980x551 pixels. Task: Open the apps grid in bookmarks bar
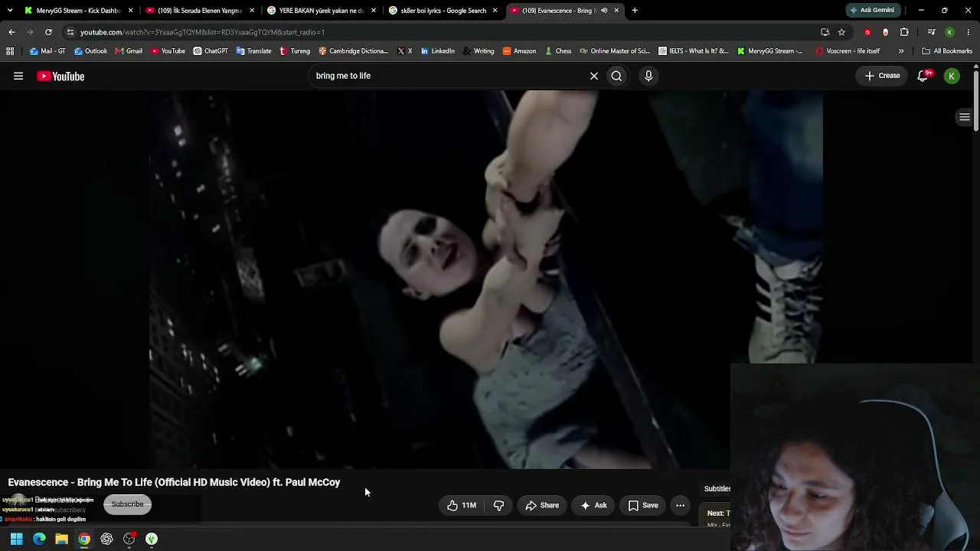(10, 51)
